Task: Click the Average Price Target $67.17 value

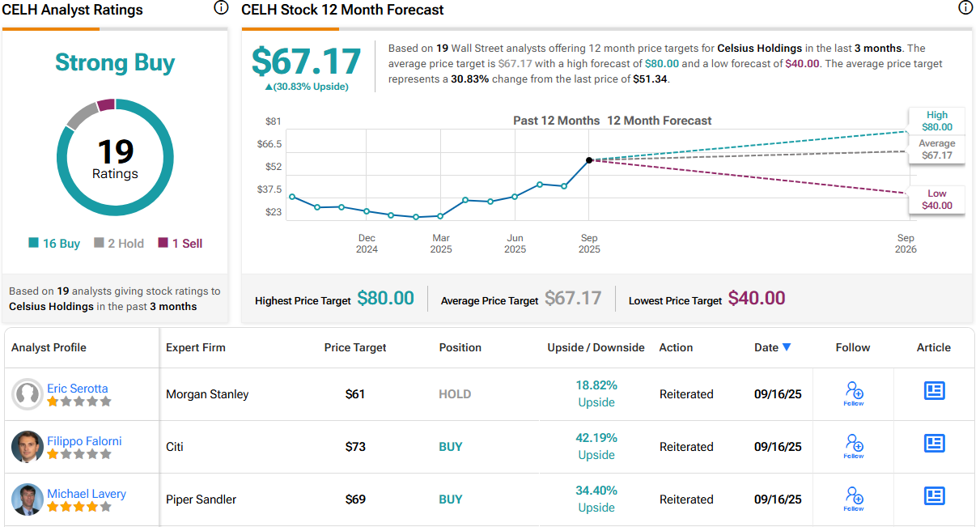Action: (573, 298)
